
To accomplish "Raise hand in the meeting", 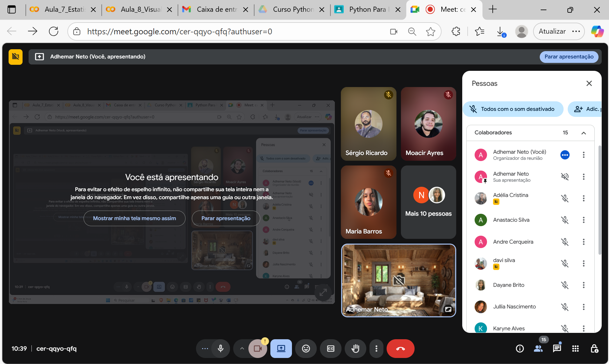I will tap(355, 349).
